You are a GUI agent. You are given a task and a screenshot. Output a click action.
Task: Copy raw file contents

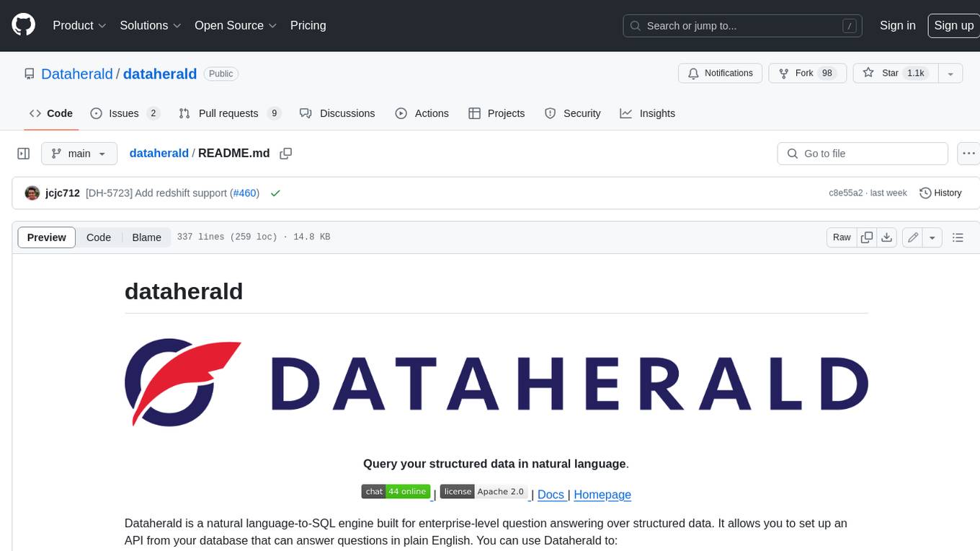coord(867,237)
